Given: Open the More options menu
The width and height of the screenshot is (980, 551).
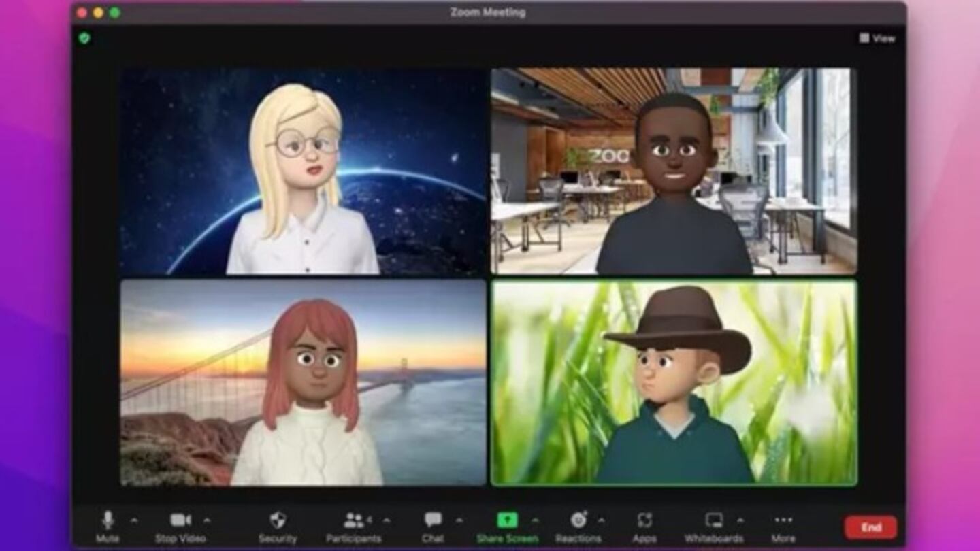Looking at the screenshot, I should (x=783, y=527).
